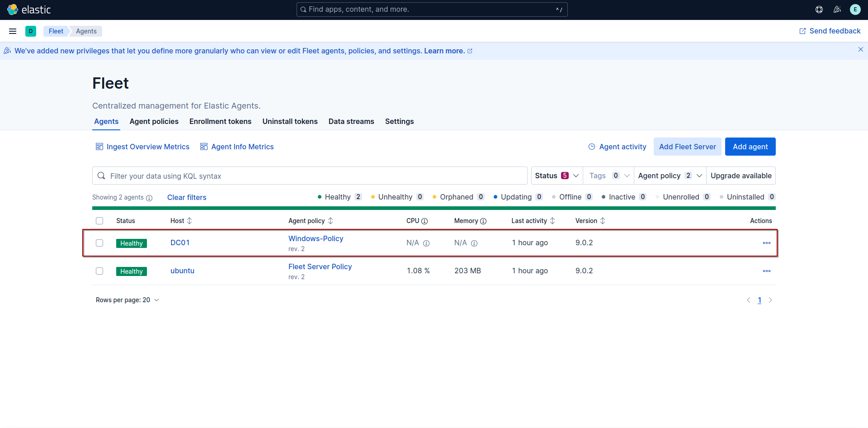Viewport: 868px width, 428px height.
Task: Select all agents checkbox in header
Action: 99,221
